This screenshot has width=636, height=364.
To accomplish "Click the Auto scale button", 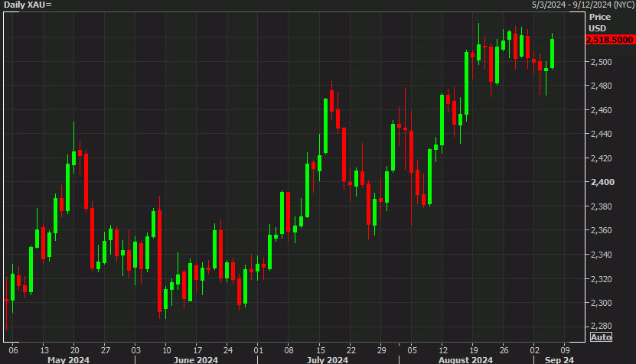I will tap(601, 337).
